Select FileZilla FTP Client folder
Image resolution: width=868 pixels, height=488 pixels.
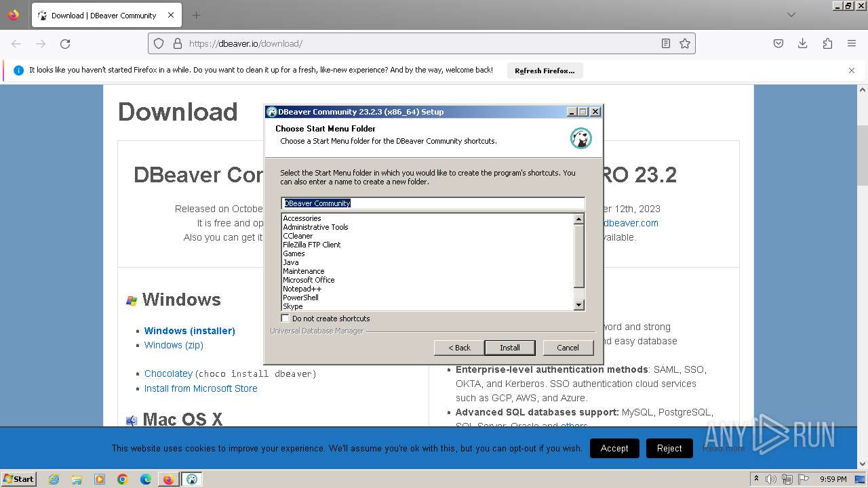pos(312,245)
